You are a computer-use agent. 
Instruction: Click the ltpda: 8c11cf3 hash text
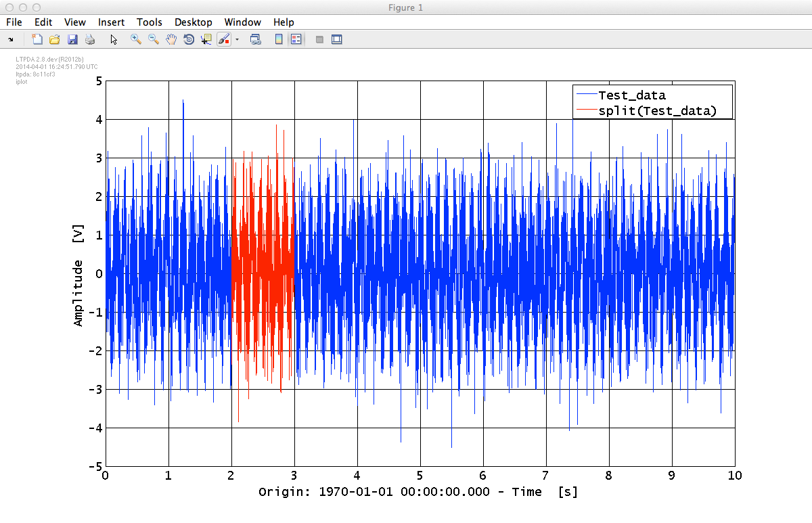35,74
